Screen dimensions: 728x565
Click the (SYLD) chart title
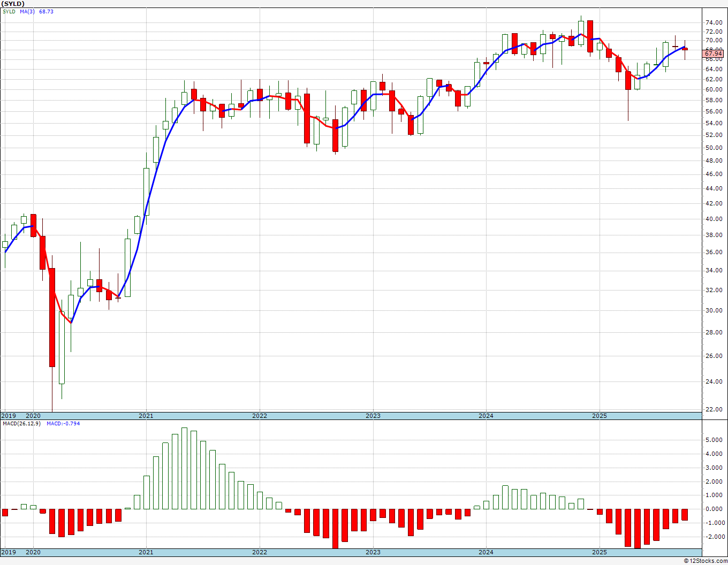13,4
